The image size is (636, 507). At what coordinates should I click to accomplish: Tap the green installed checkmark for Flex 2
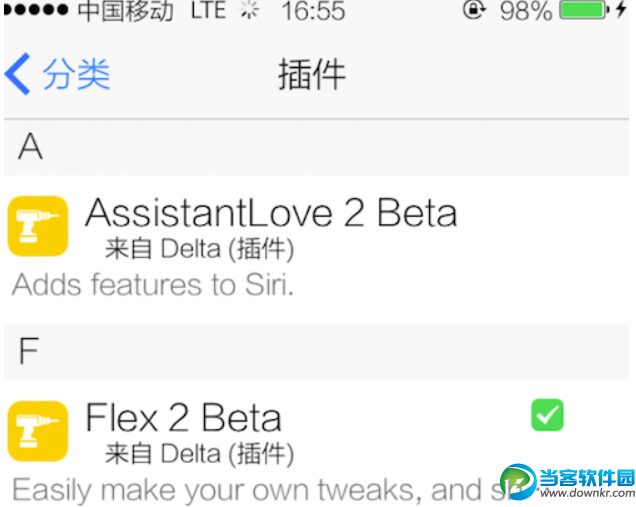547,414
